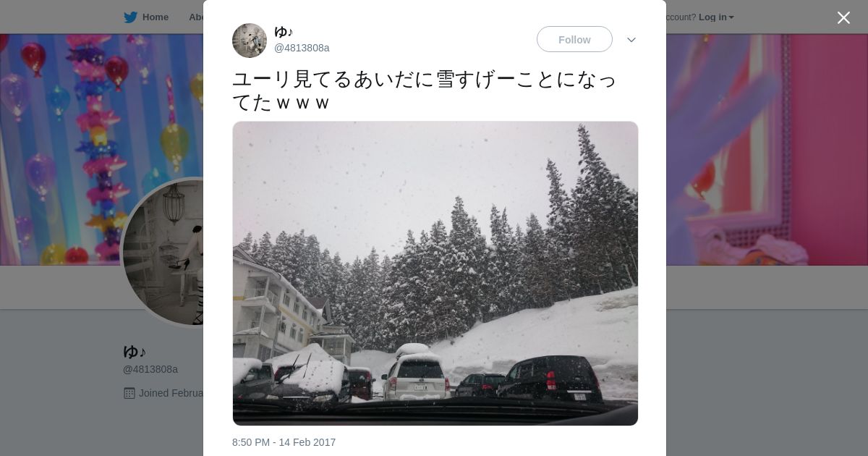Click the Log in caret arrow

point(731,17)
